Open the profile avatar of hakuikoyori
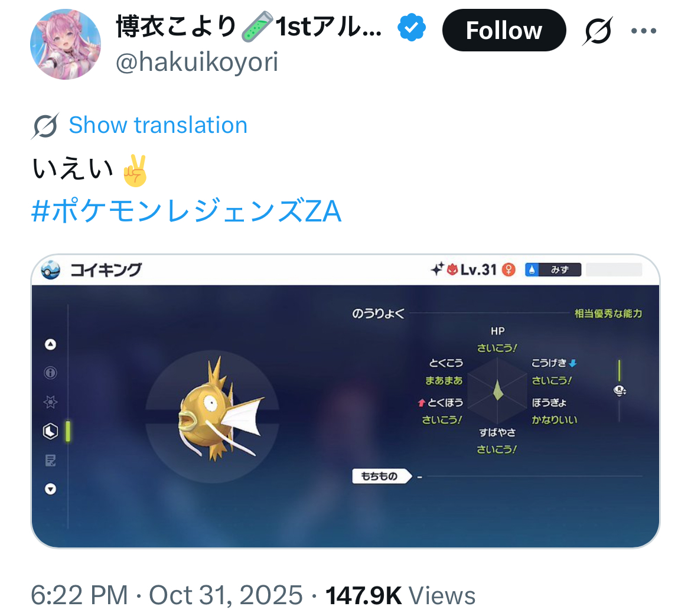This screenshot has height=616, width=691. (x=65, y=44)
